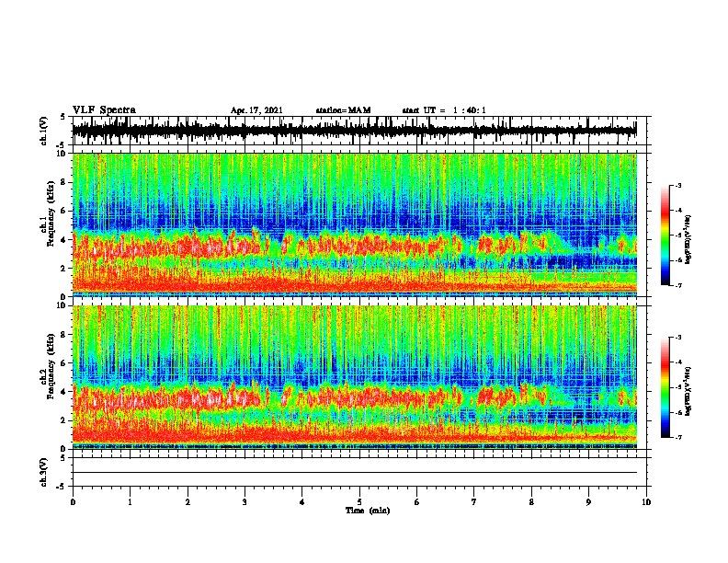Click tick label 3 on the time axis
The height and width of the screenshot is (563, 728).
click(245, 502)
